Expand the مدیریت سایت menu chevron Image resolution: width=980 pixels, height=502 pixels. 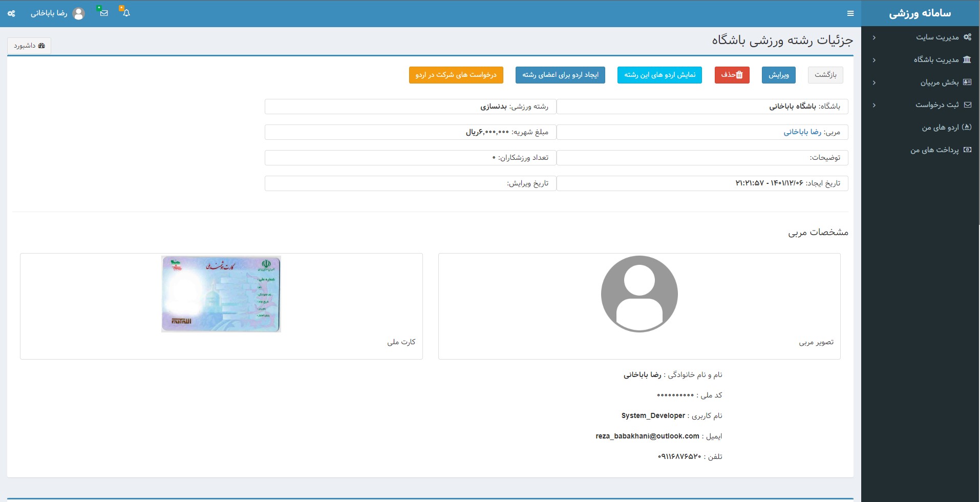[874, 37]
